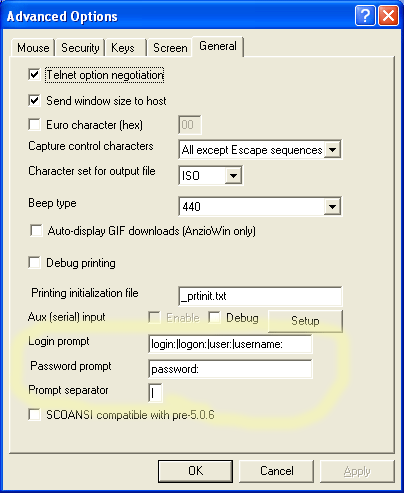Open the Keys tab

point(123,48)
